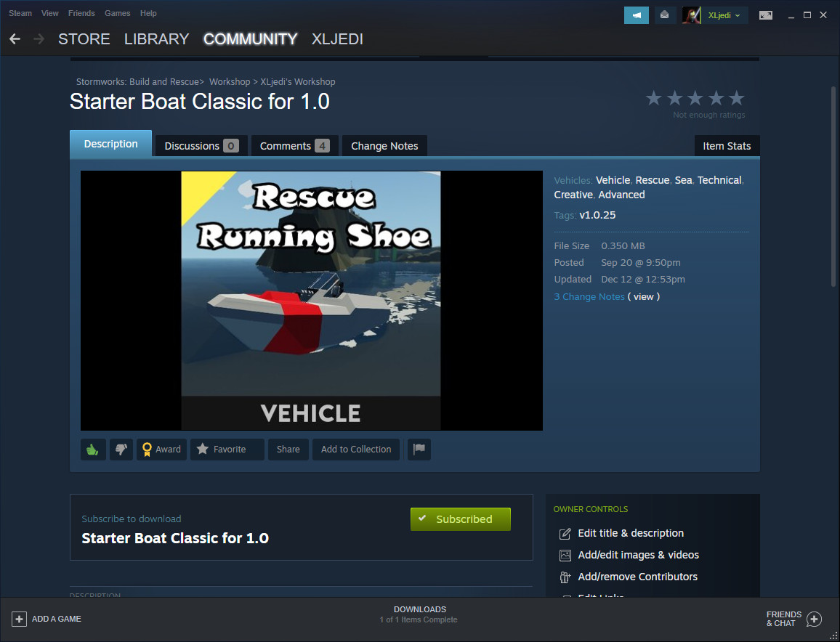Switch to Big Picture mode icon
Viewport: 840px width, 642px height.
tap(766, 15)
